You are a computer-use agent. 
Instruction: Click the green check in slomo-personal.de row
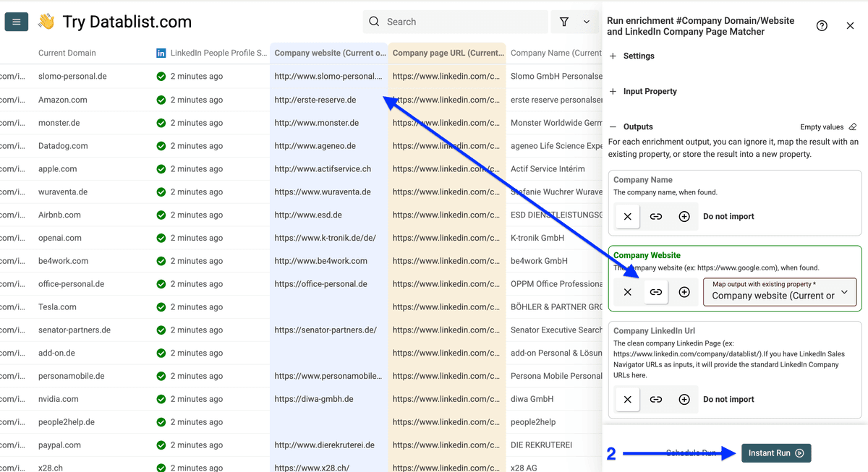[161, 77]
